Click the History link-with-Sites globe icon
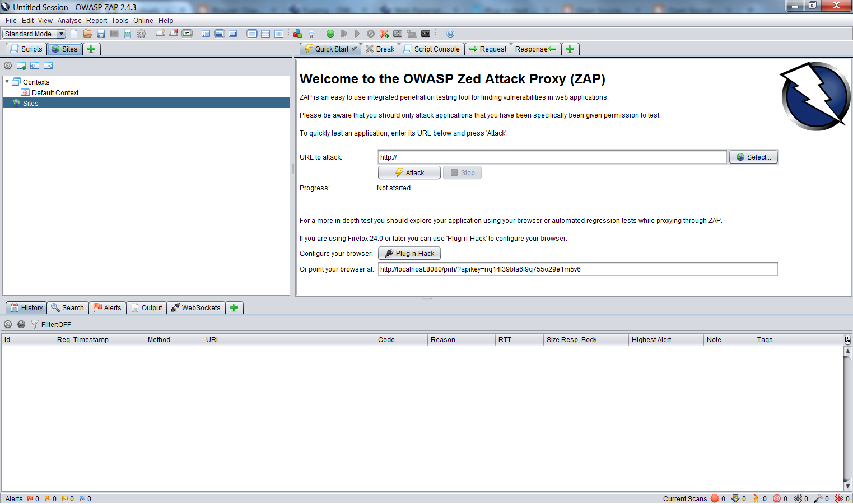Screen dimensions: 853x504 tap(21, 325)
